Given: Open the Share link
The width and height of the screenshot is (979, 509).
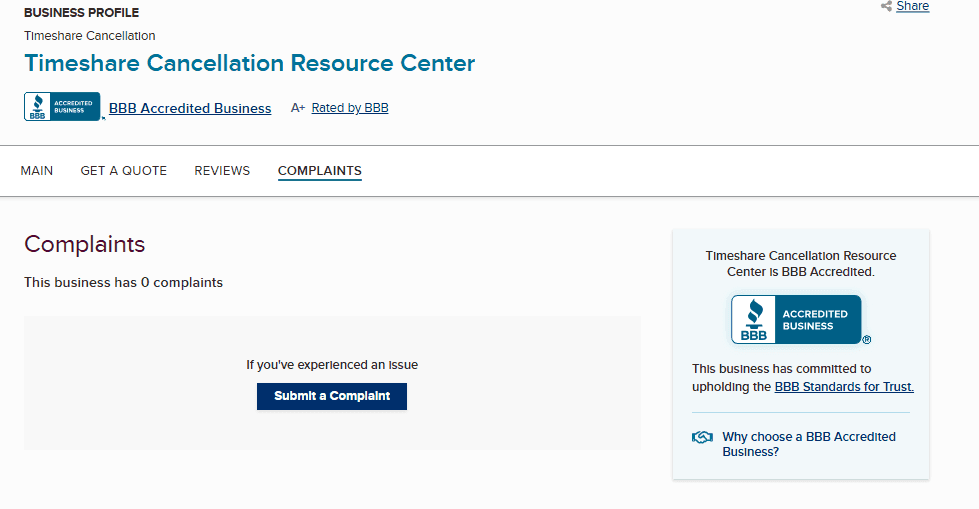Looking at the screenshot, I should click(912, 7).
